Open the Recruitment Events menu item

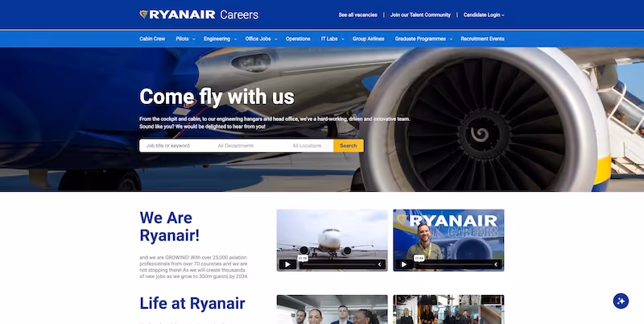pyautogui.click(x=482, y=39)
